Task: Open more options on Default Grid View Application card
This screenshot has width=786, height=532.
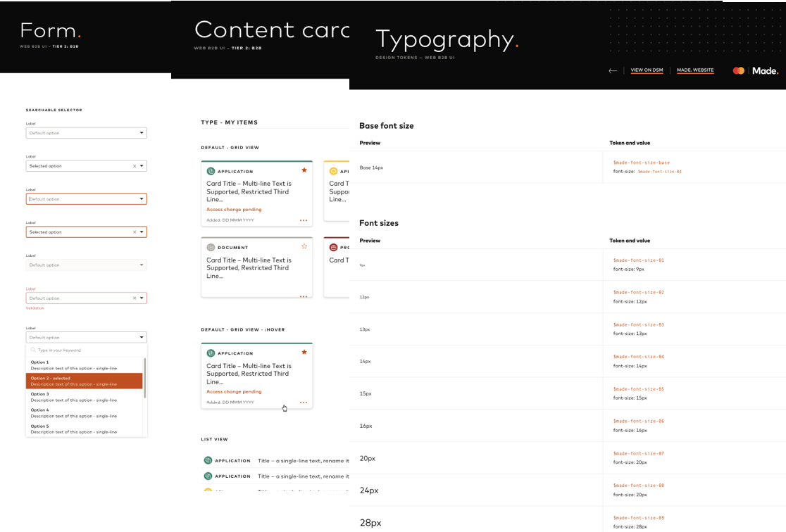Action: (304, 220)
